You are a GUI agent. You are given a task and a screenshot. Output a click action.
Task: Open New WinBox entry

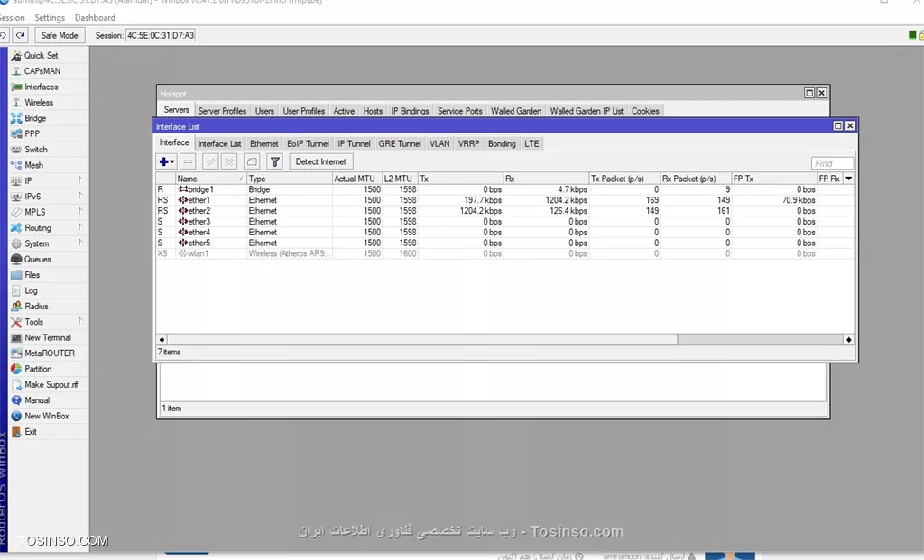point(47,416)
